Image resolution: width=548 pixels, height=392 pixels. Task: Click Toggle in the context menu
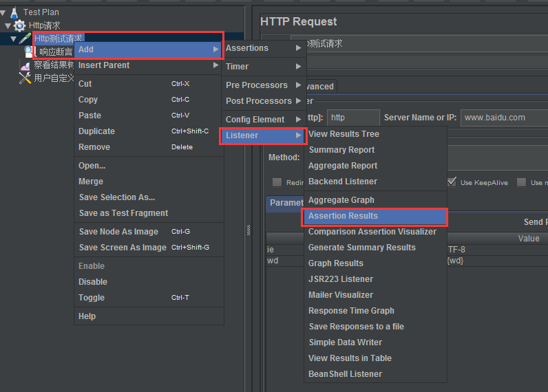(x=149, y=298)
